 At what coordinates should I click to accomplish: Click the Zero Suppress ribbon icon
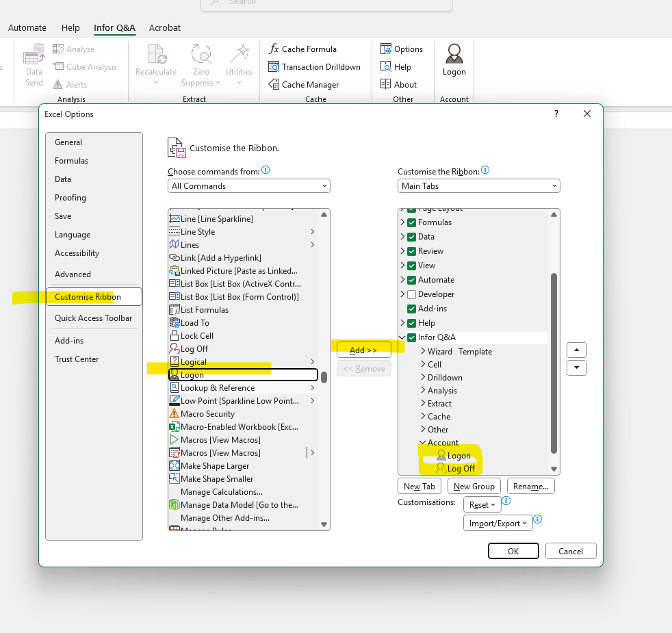click(201, 54)
